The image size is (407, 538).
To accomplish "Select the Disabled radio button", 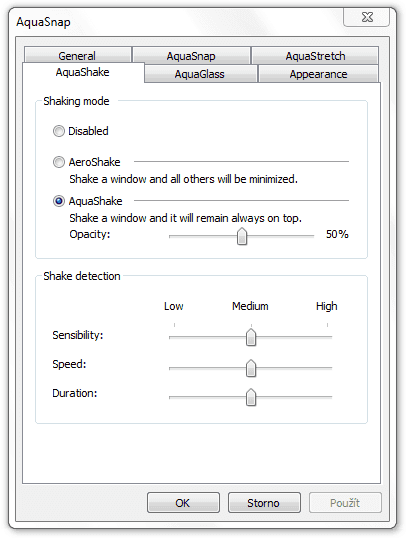I will pos(81,131).
